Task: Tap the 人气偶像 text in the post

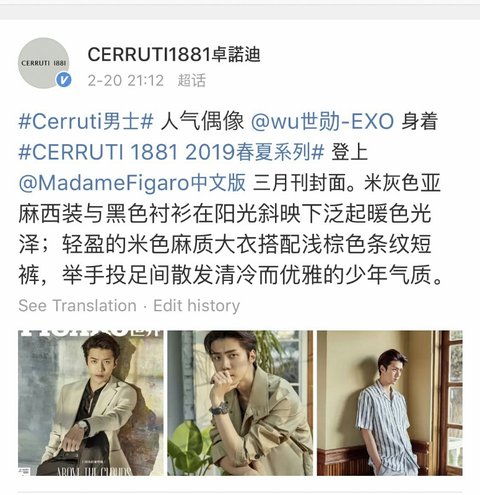Action: [202, 121]
